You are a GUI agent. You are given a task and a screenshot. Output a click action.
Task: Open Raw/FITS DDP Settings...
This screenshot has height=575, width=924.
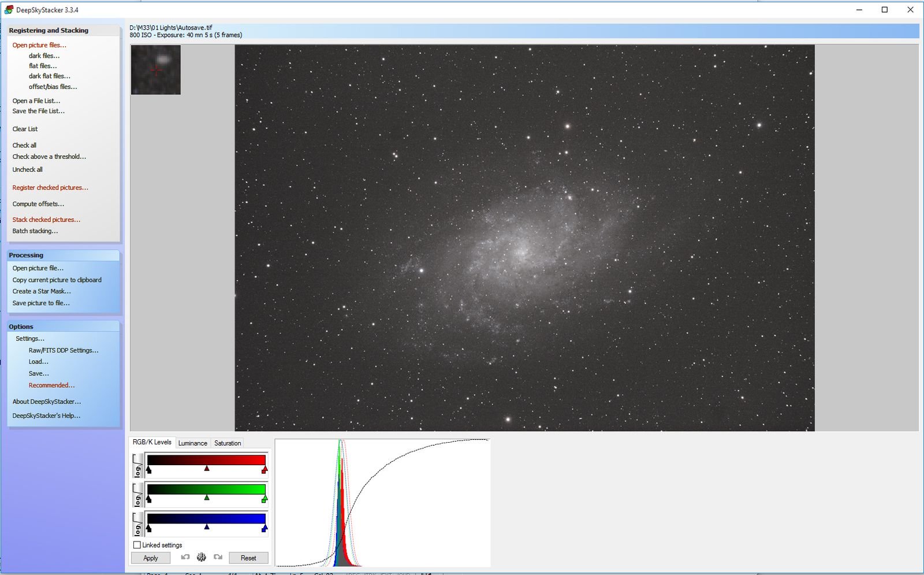pos(64,350)
